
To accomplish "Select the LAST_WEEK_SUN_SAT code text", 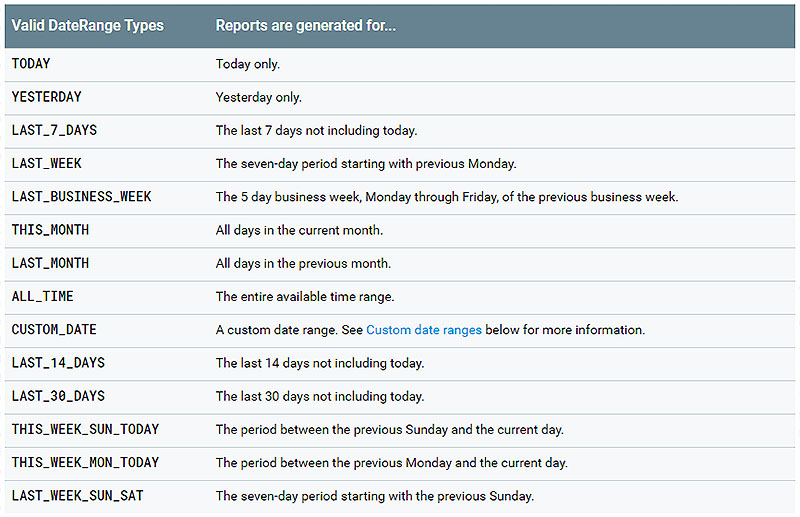I will pos(77,496).
